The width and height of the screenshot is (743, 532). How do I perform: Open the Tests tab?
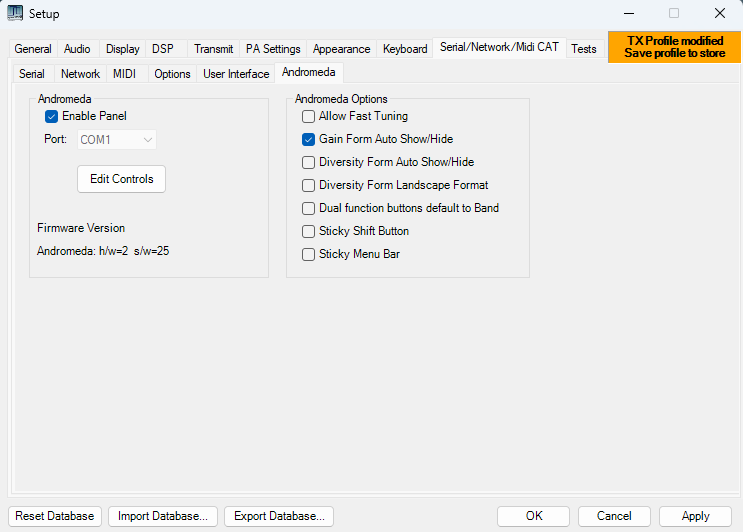click(x=583, y=49)
